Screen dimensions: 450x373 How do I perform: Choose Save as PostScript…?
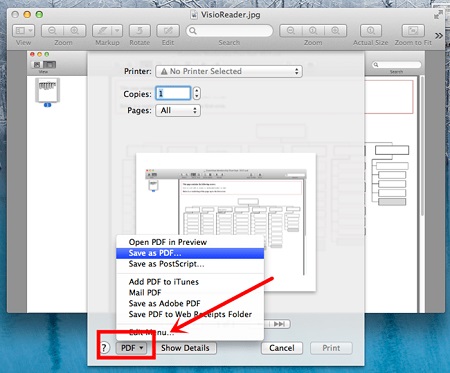(x=190, y=264)
